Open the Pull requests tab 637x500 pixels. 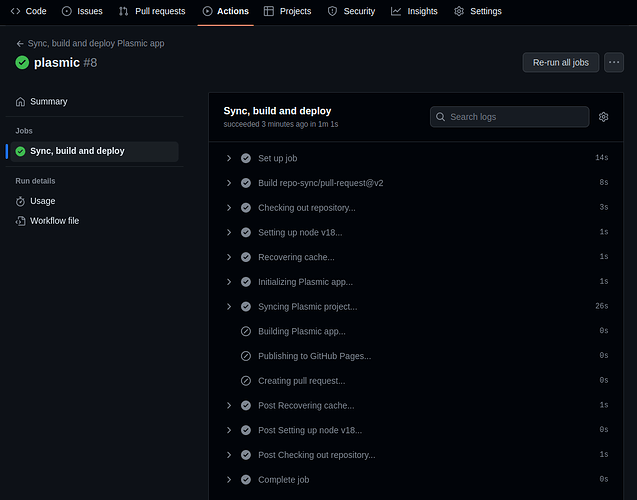pyautogui.click(x=152, y=11)
